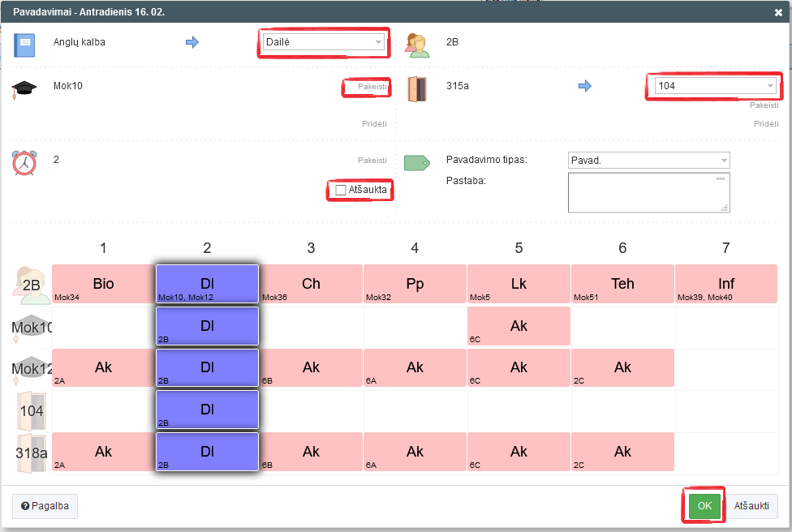Image resolution: width=792 pixels, height=532 pixels.
Task: Select the 2B class row icon
Action: (x=30, y=285)
